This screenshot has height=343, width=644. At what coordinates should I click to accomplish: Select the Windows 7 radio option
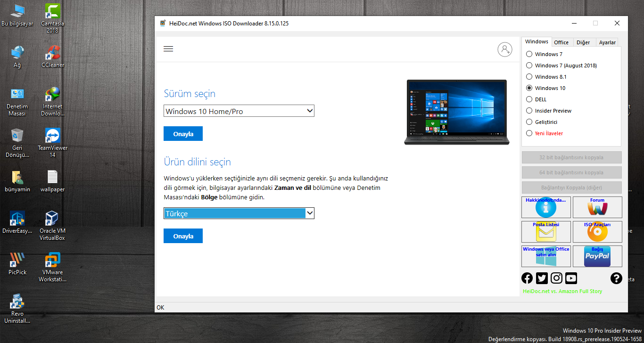click(544, 54)
